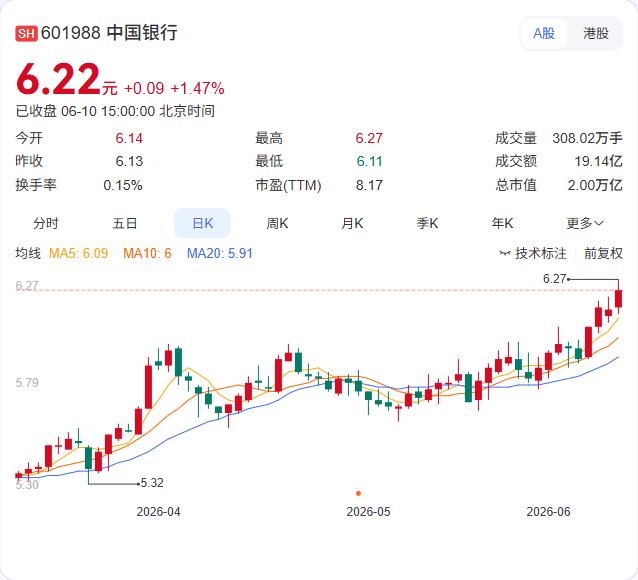Viewport: 638px width, 580px height.
Task: Select the 月K chart tab
Action: (x=352, y=223)
